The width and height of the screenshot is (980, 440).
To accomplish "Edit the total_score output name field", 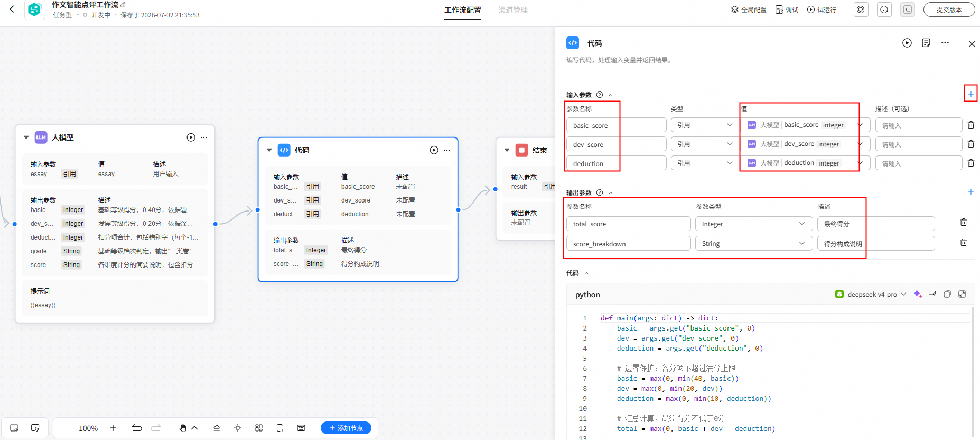I will point(629,224).
